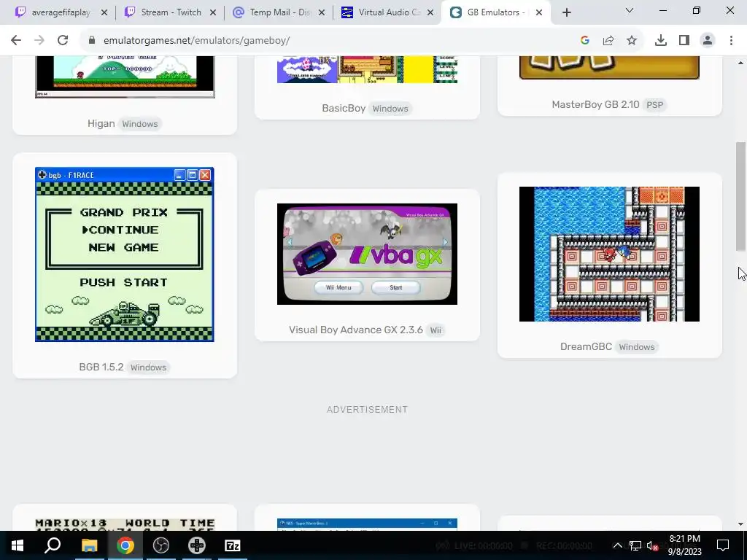Open the Chrome three-dot menu

731,41
